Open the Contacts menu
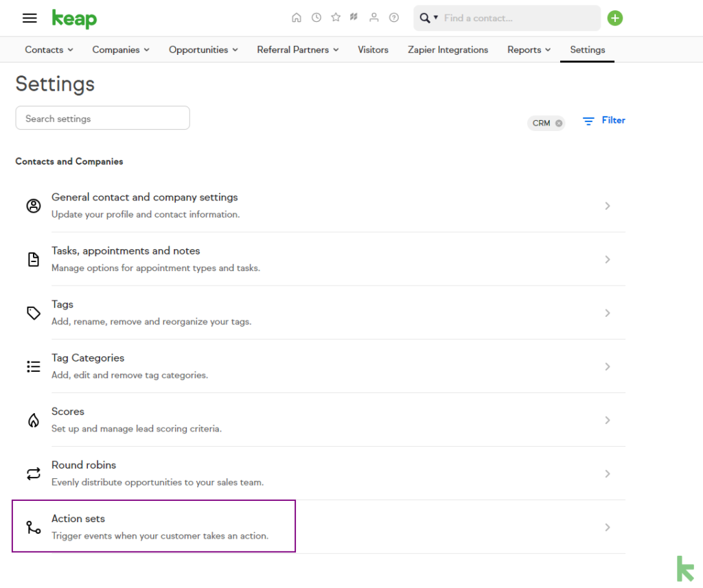The width and height of the screenshot is (703, 588). point(49,50)
